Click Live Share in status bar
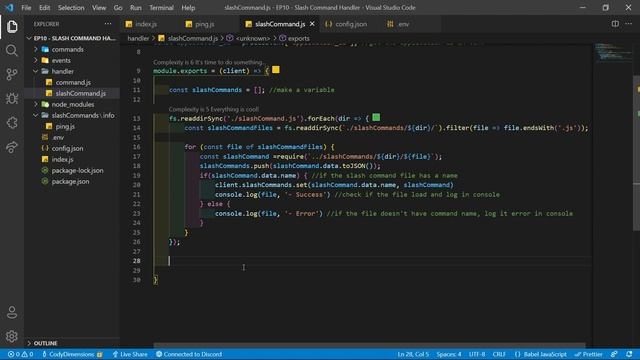This screenshot has width=640, height=360. click(130, 354)
